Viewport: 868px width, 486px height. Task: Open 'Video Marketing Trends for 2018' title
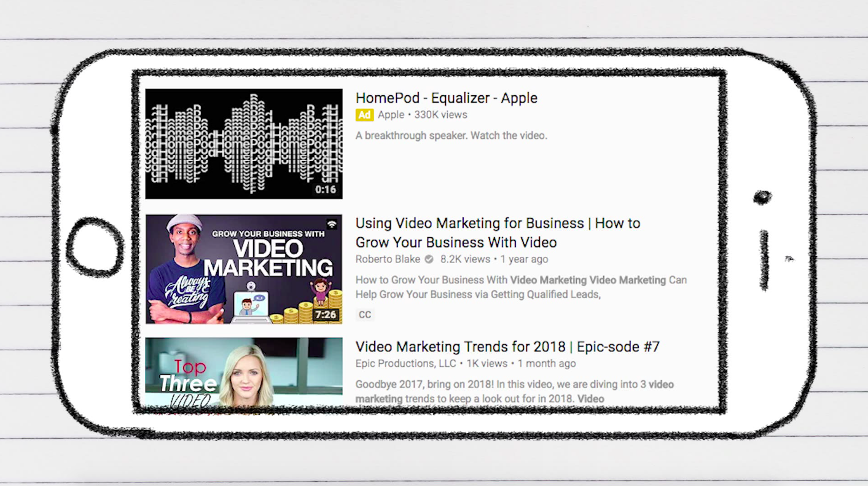[507, 347]
